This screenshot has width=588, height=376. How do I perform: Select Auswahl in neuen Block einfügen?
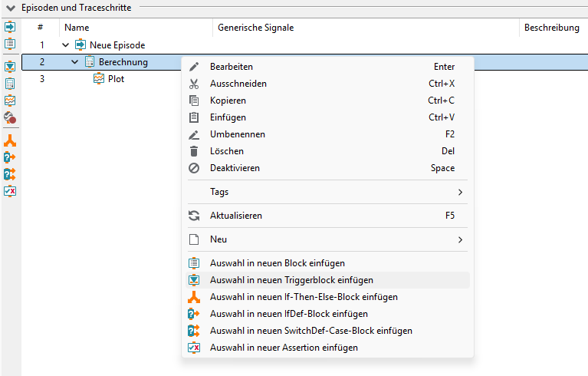(328, 263)
